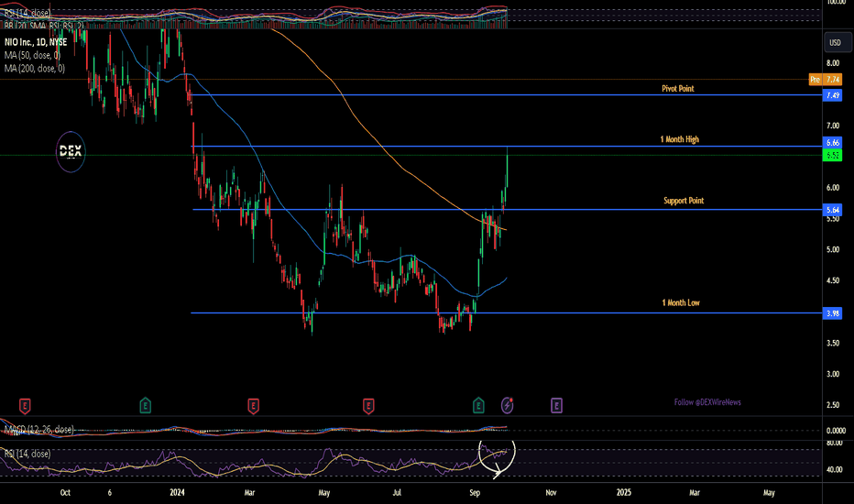Select the BB (20, SMA) legend in top pane
This screenshot has height=504, width=854.
pos(44,25)
